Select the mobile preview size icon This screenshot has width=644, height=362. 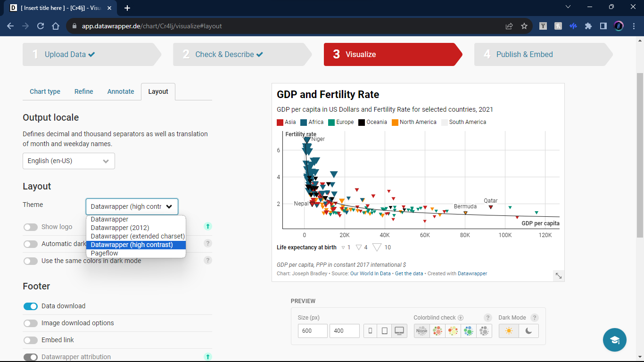(370, 331)
